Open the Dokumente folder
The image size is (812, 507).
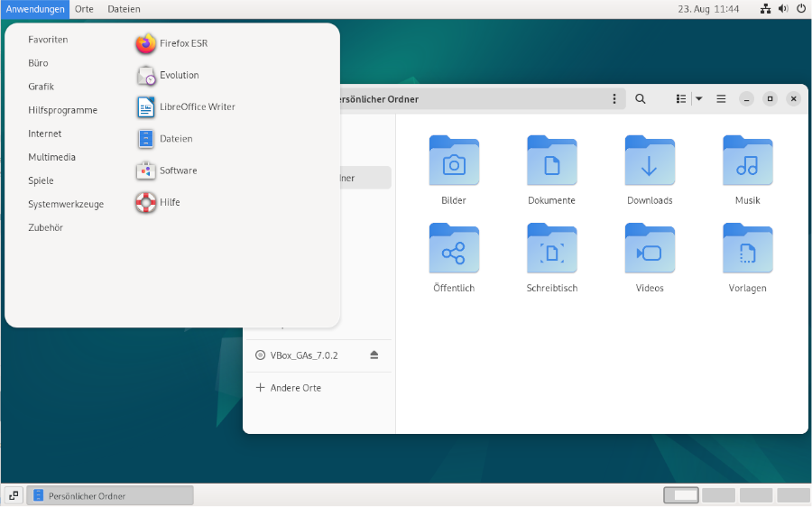(x=551, y=171)
